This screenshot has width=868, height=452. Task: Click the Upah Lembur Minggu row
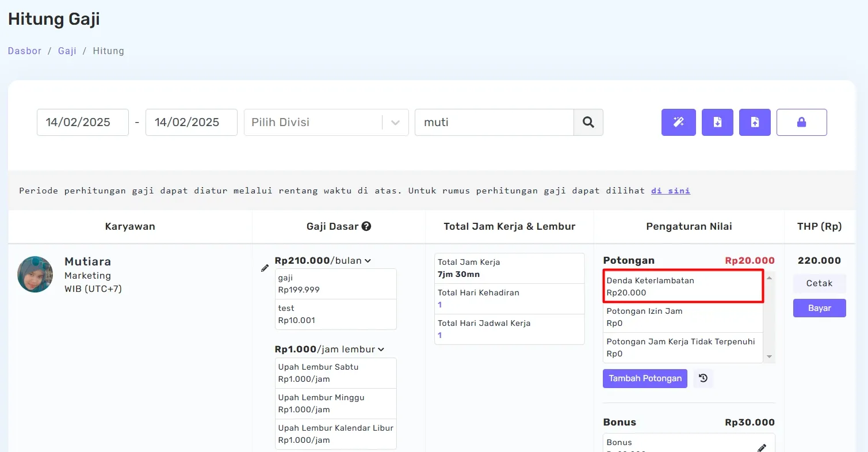[x=336, y=404]
